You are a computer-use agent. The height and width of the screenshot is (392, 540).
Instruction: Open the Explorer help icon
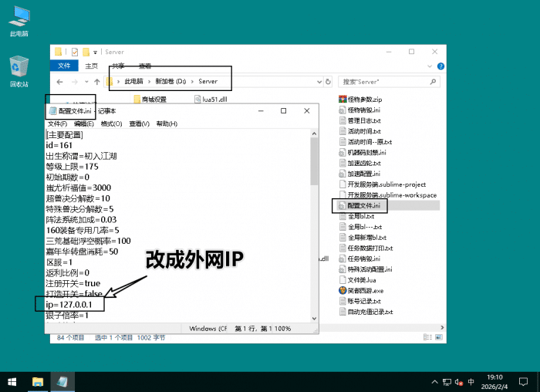coord(440,66)
